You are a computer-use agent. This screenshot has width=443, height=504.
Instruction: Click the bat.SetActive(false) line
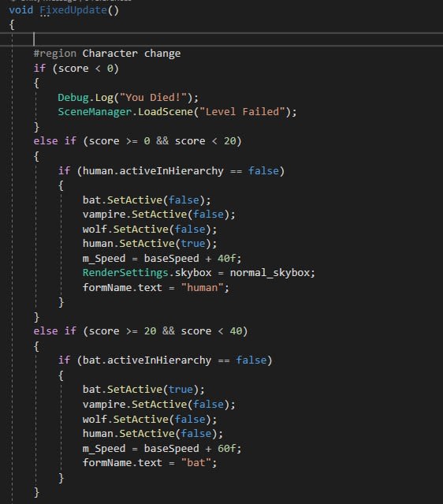[147, 200]
